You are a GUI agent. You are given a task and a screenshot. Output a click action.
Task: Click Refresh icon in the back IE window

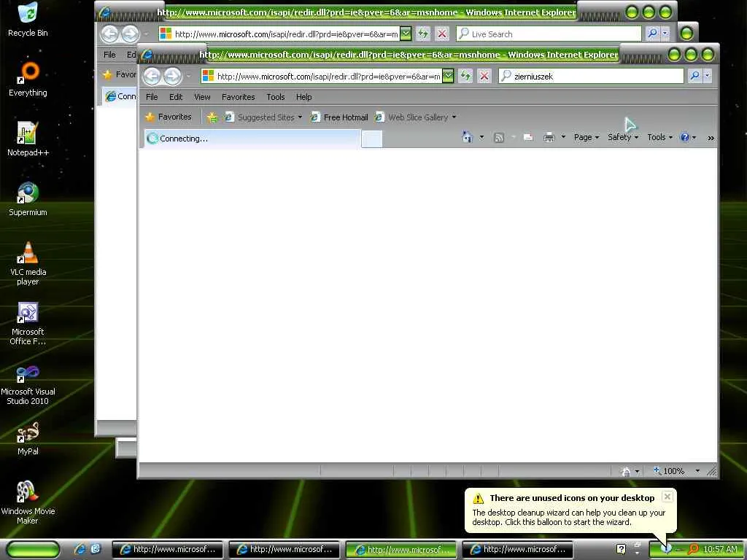click(423, 34)
